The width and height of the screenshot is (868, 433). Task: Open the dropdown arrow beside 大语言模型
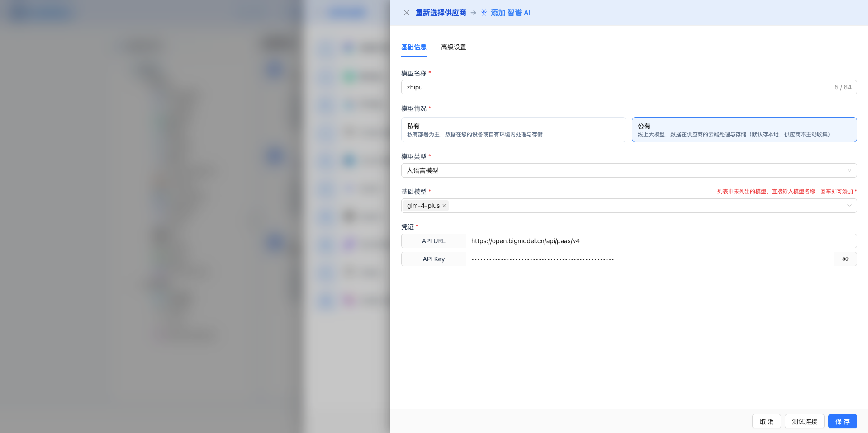coord(849,170)
